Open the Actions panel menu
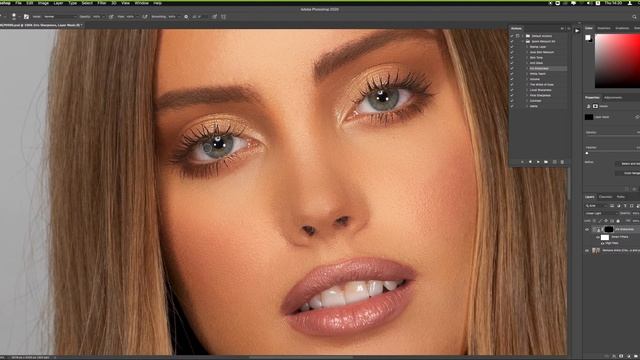 pos(569,29)
